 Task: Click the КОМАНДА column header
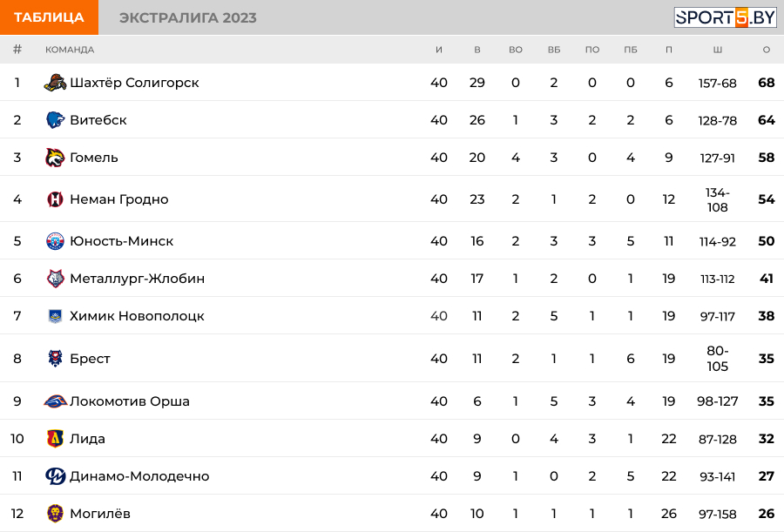pos(70,50)
